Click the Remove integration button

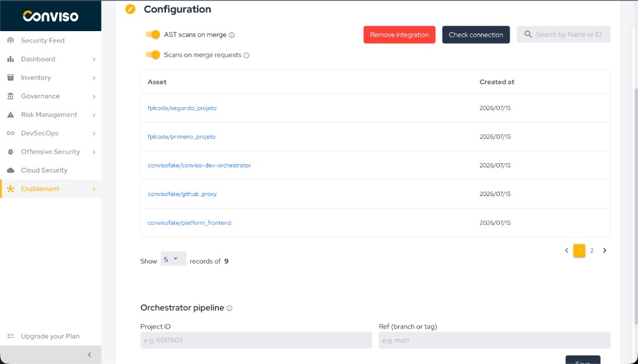(x=399, y=35)
